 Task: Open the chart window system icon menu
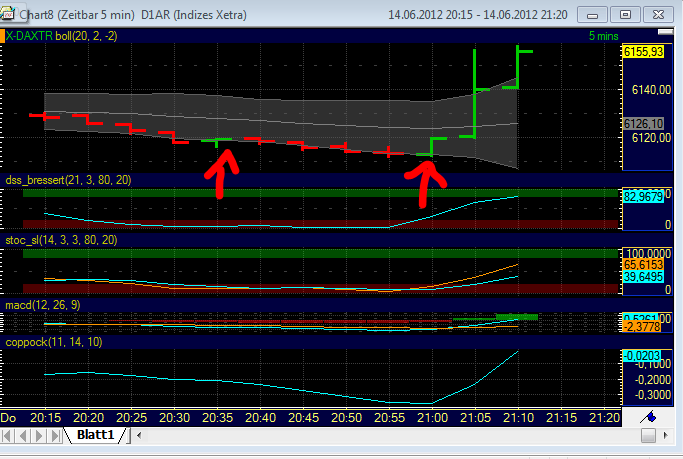coord(8,14)
